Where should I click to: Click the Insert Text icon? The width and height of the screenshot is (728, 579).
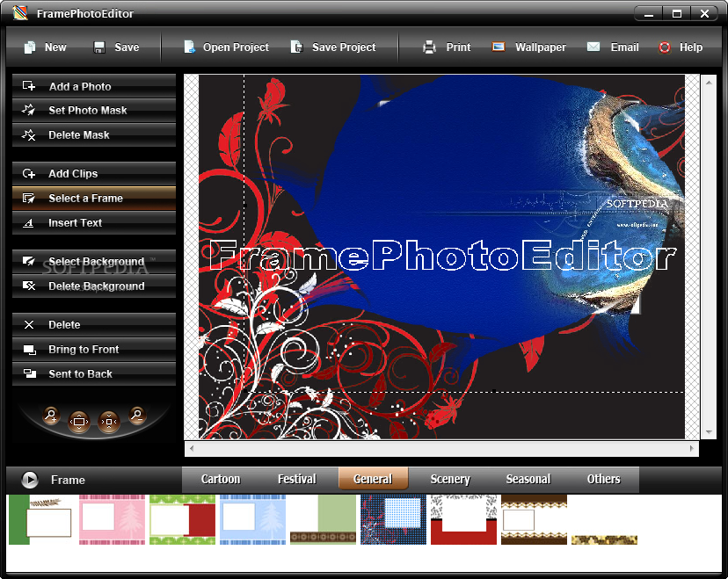point(29,222)
